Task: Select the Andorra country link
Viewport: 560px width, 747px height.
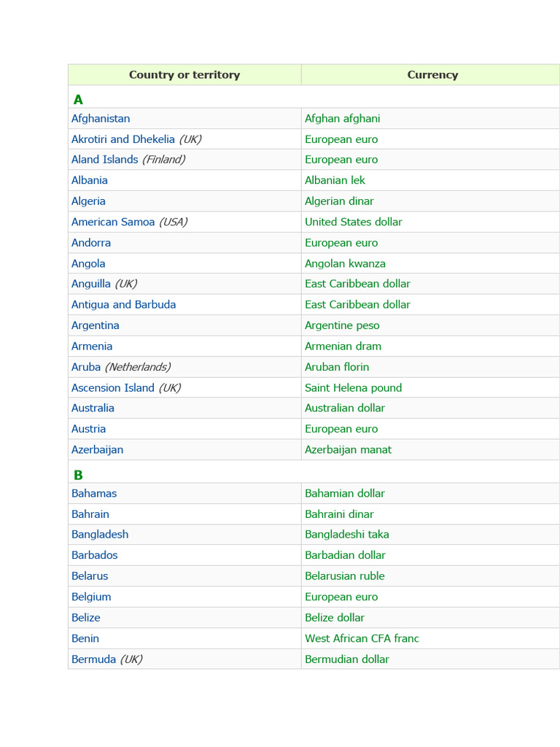Action: click(91, 243)
